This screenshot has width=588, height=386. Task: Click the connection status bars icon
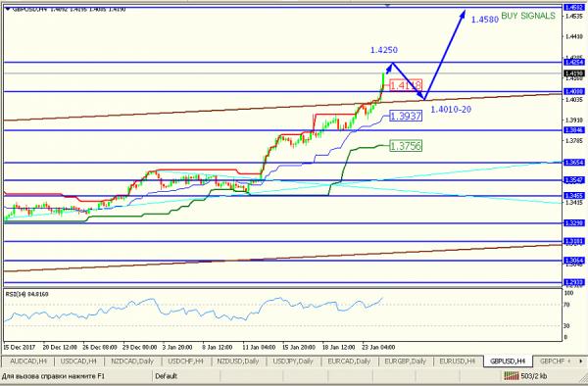pyautogui.click(x=512, y=376)
